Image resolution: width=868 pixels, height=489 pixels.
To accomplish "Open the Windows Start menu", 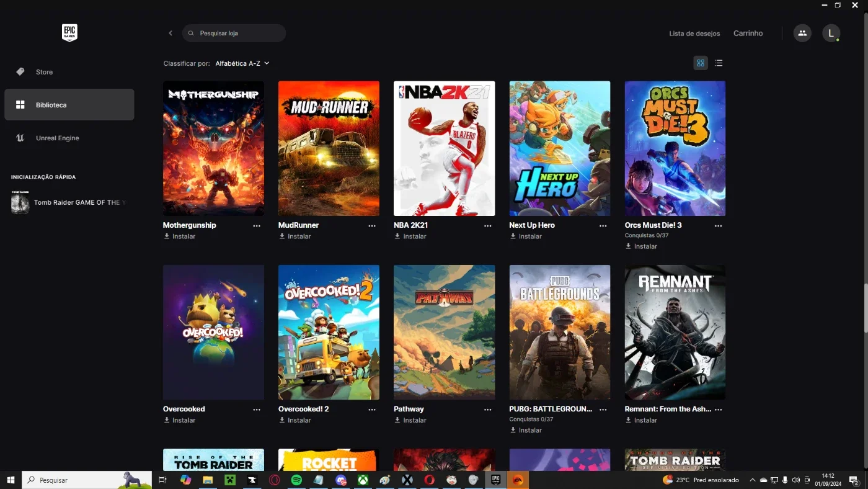I will point(11,480).
